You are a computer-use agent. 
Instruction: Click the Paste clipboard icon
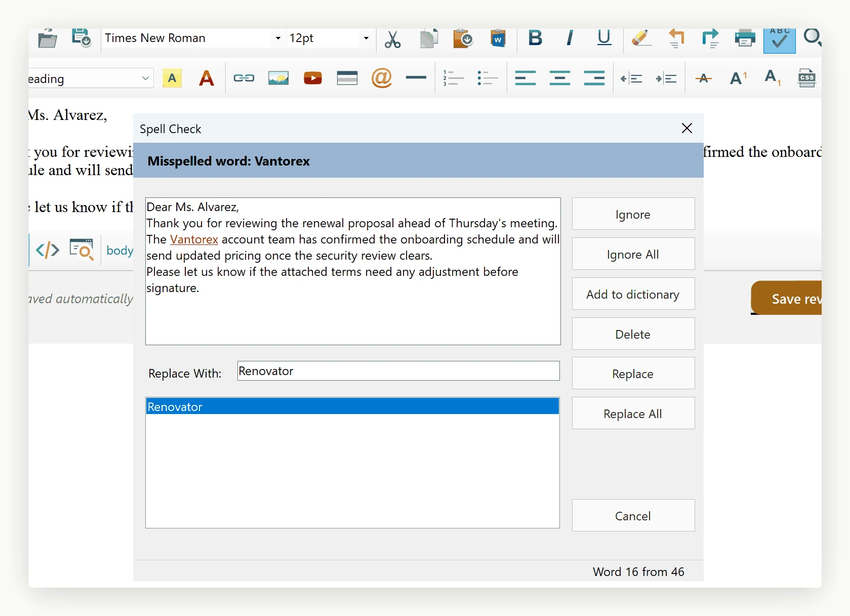coord(463,38)
